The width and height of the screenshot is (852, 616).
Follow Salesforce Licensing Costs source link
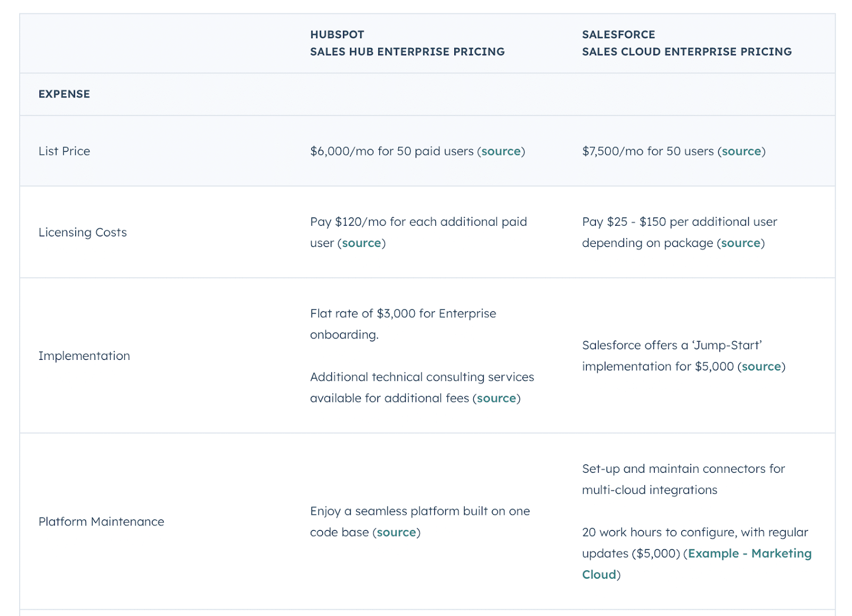click(x=741, y=243)
